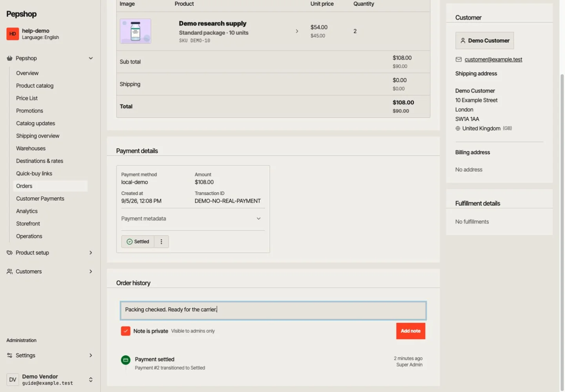
Task: Open the three-dot payment actions menu
Action: (x=161, y=242)
